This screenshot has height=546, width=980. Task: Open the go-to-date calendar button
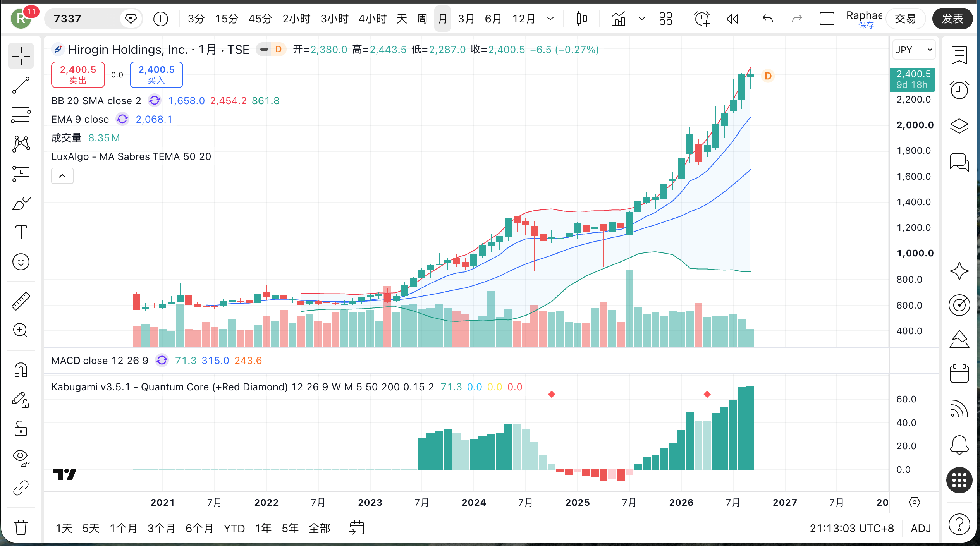(357, 528)
